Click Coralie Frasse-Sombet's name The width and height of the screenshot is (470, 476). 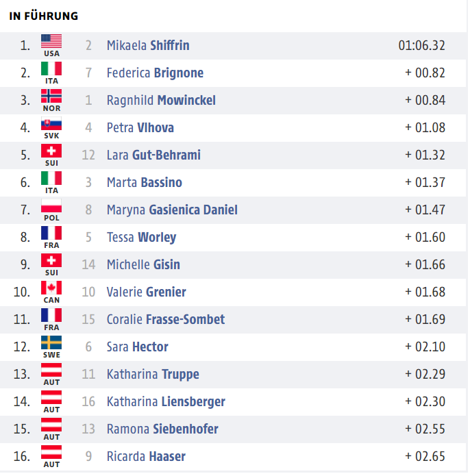(x=166, y=319)
